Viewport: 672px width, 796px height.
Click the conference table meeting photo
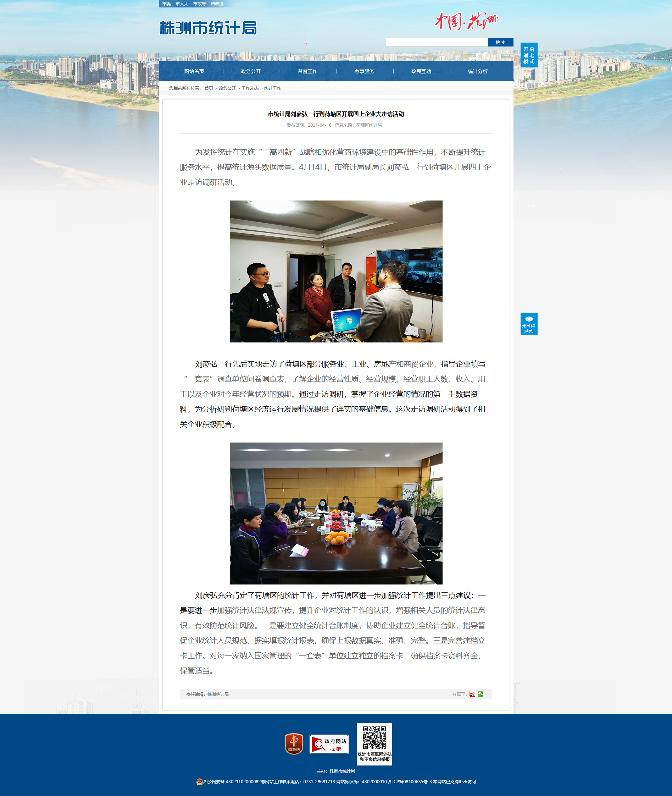coord(335,513)
